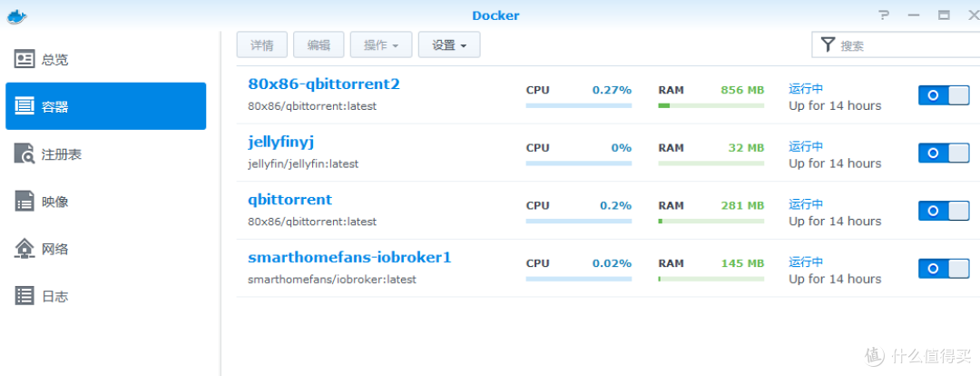Viewport: 980px width, 376px height.
Task: Click 80x86-qbittorrent2 CPU usage bar
Action: tap(579, 105)
